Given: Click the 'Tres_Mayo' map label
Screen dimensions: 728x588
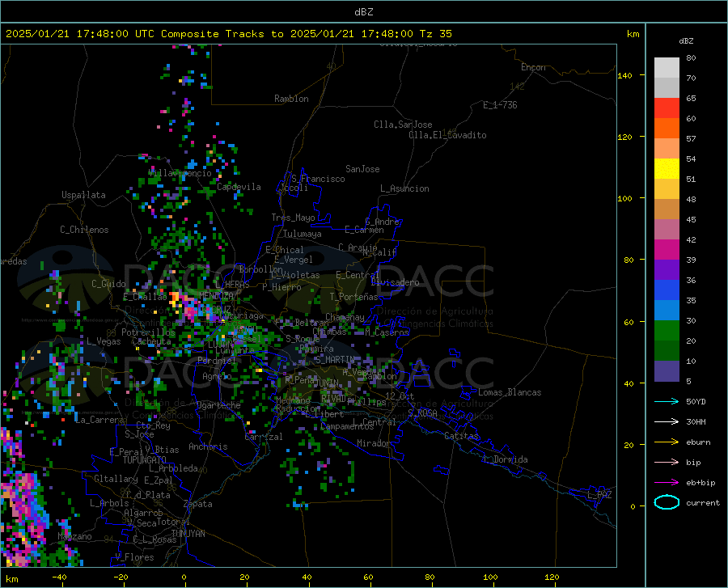Looking at the screenshot, I should pos(293,218).
